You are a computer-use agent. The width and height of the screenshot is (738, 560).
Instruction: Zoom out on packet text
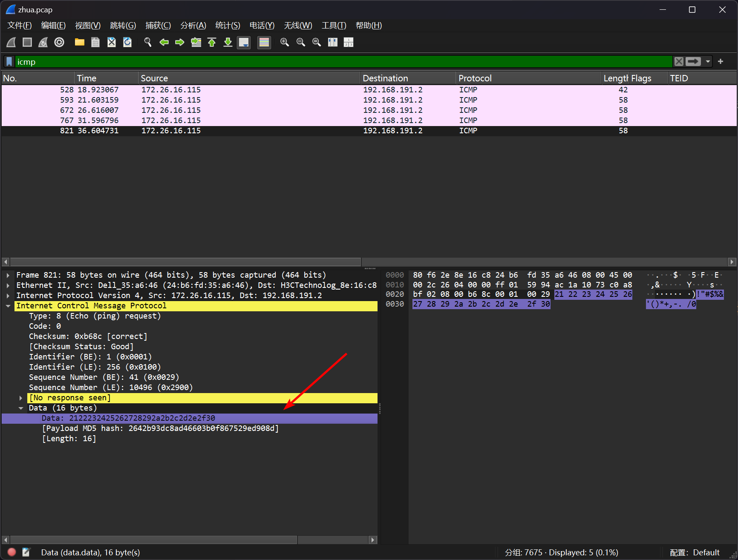coord(301,42)
